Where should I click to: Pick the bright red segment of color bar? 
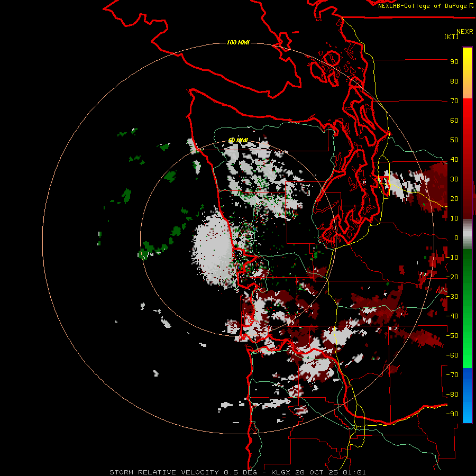467,115
